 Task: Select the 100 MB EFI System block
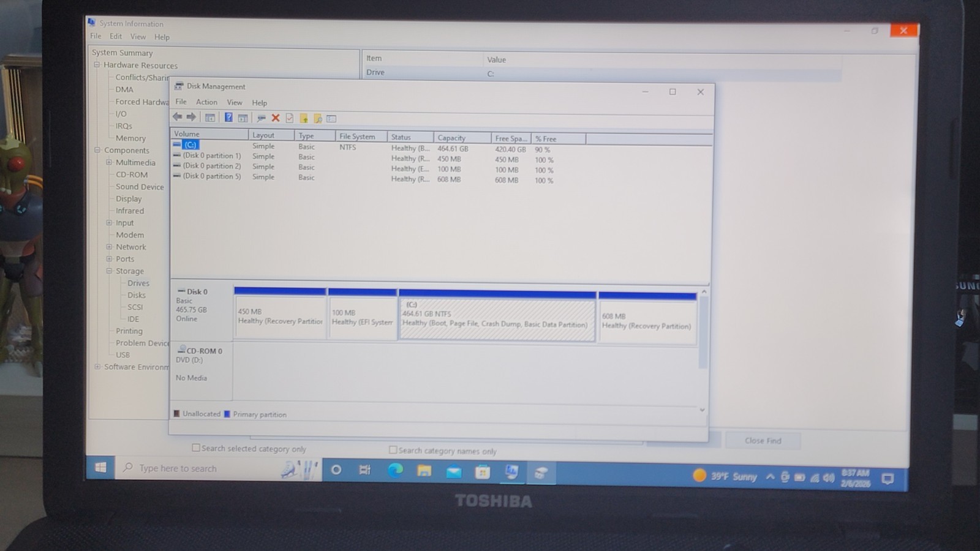(x=362, y=313)
